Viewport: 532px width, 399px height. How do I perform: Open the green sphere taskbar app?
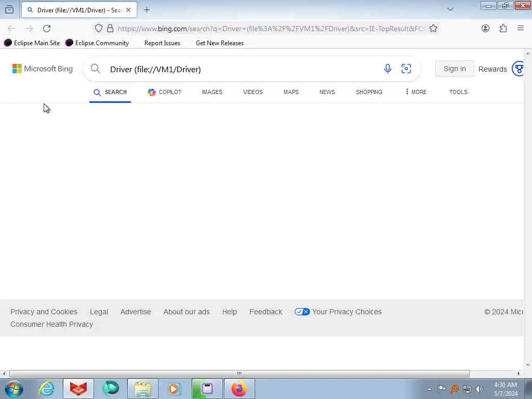[111, 389]
